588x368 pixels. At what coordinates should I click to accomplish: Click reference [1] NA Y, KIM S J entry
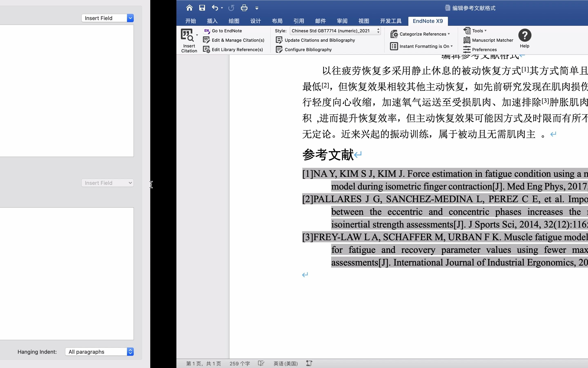tap(445, 180)
